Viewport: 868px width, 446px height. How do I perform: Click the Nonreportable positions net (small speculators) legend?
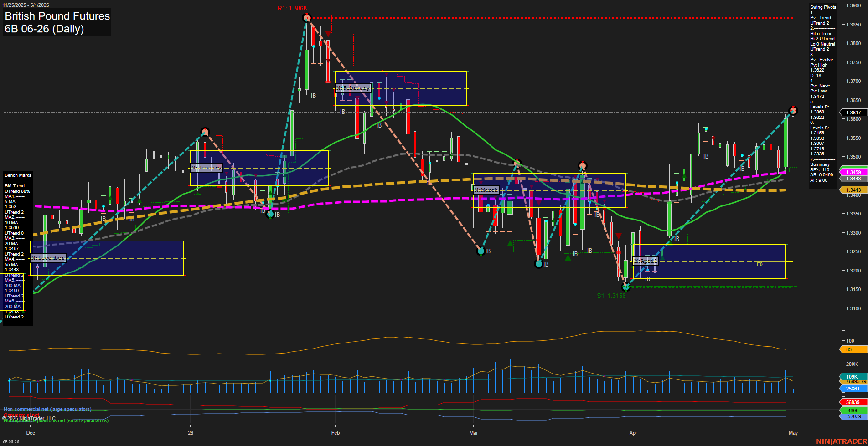coord(56,420)
